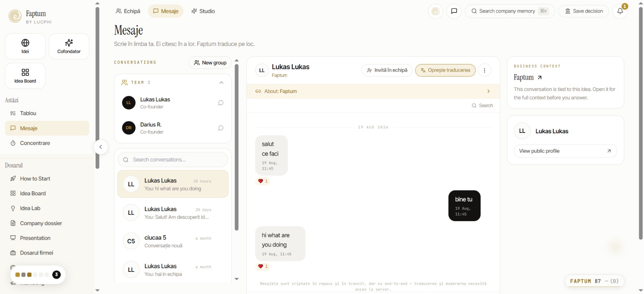Collapse the sidebar with the left arrow button
Viewport: 644px width, 294px height.
[101, 147]
